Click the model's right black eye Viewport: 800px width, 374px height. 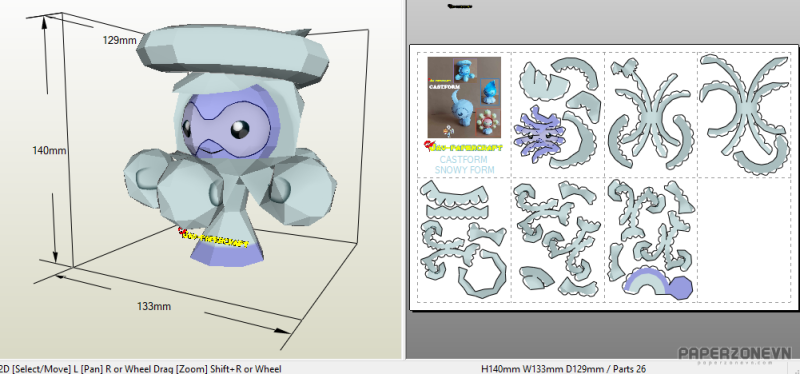pos(240,129)
